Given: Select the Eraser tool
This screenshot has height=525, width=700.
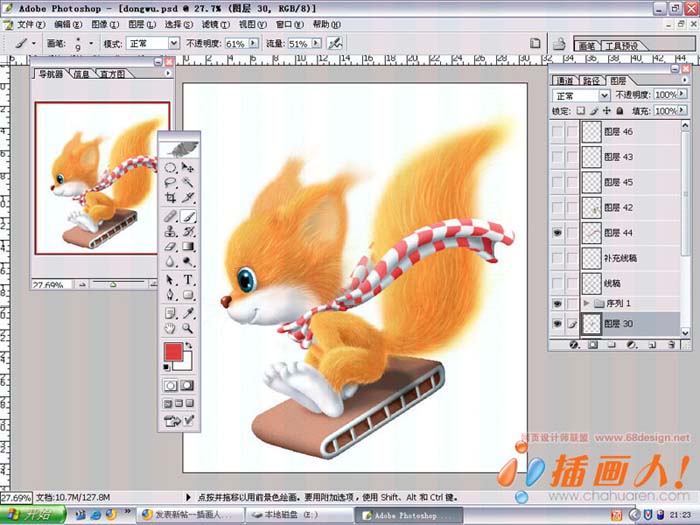Looking at the screenshot, I should pyautogui.click(x=170, y=246).
